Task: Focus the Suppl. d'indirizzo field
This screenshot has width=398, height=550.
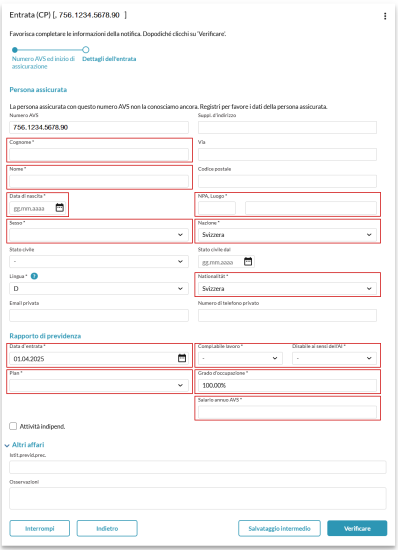Action: pyautogui.click(x=287, y=127)
